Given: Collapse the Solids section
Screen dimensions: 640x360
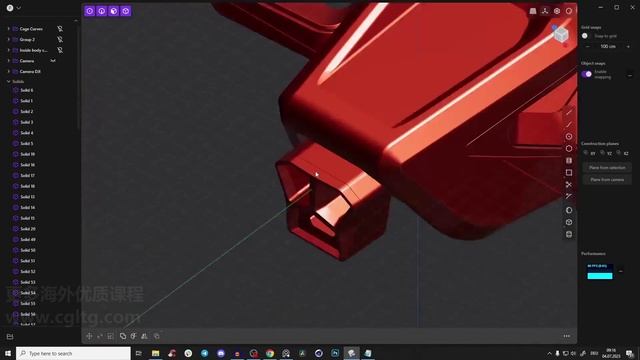Looking at the screenshot, I should click(x=9, y=81).
